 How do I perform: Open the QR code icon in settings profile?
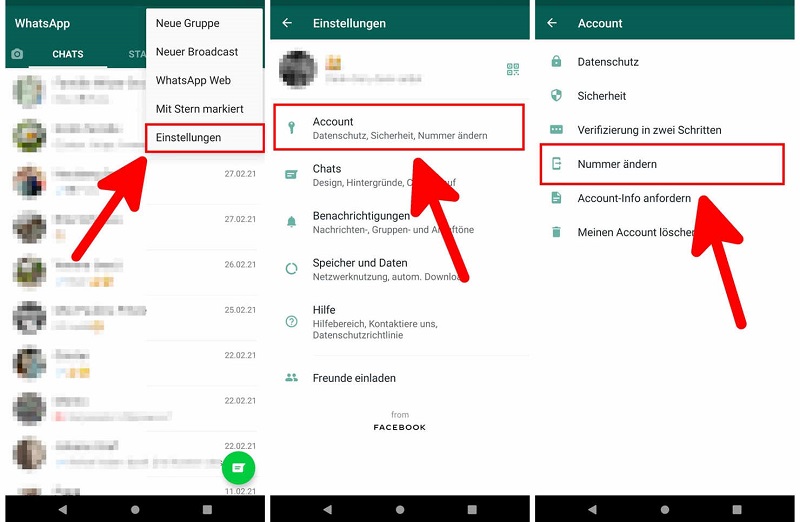click(513, 69)
